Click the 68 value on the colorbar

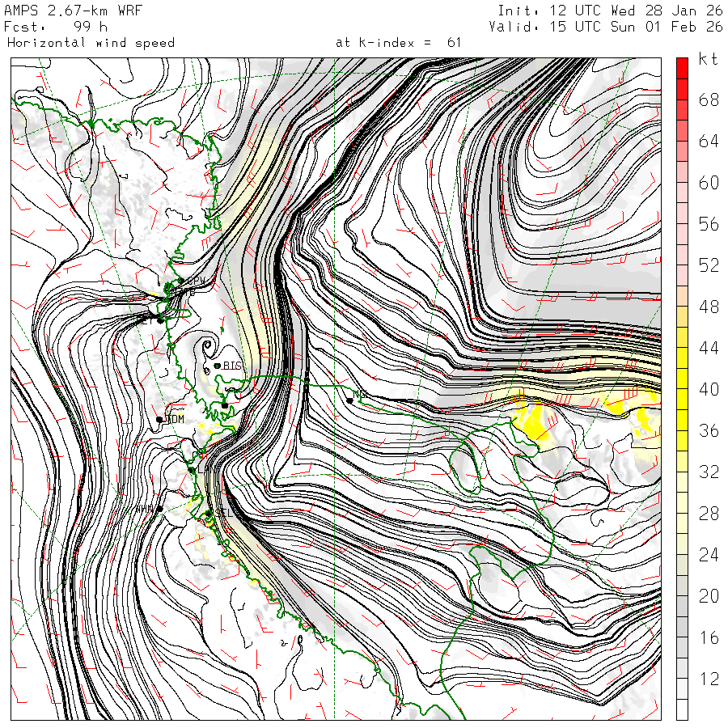709,100
